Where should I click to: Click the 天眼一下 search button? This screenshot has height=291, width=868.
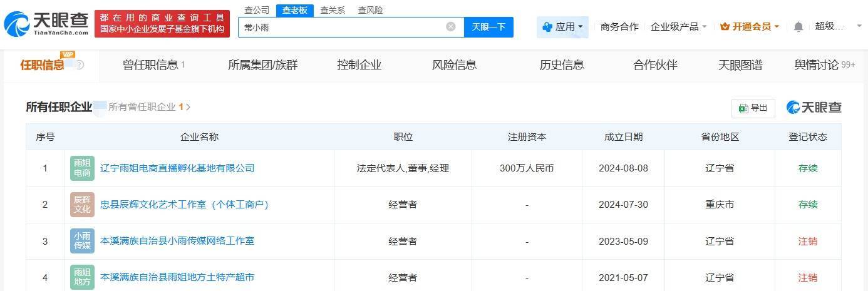pos(488,27)
